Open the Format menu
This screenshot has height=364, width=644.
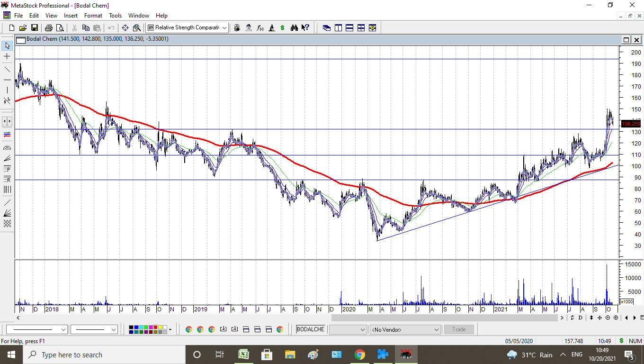pos(93,16)
